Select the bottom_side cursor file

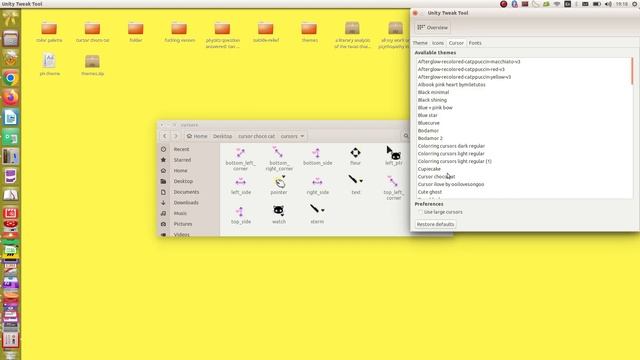point(317,156)
